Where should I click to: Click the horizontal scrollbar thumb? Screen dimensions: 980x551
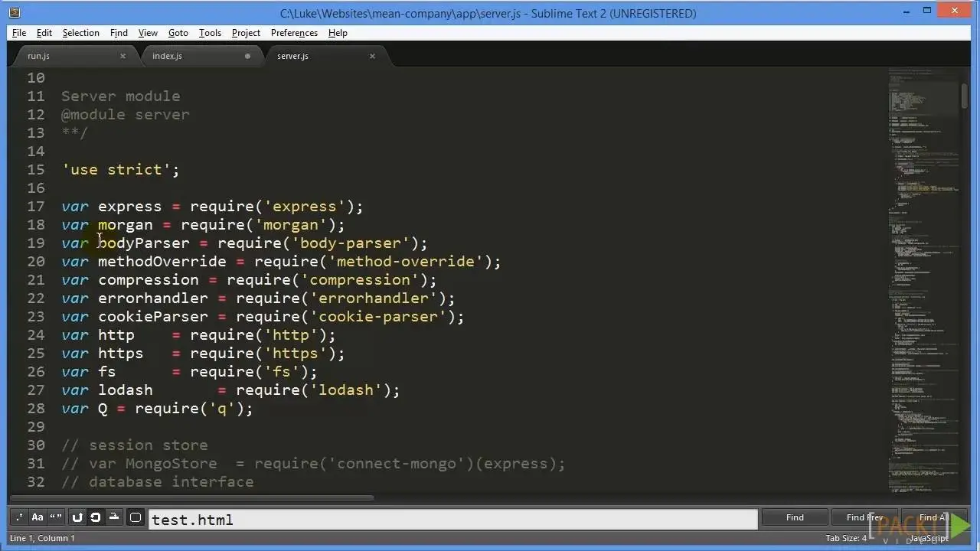point(190,498)
